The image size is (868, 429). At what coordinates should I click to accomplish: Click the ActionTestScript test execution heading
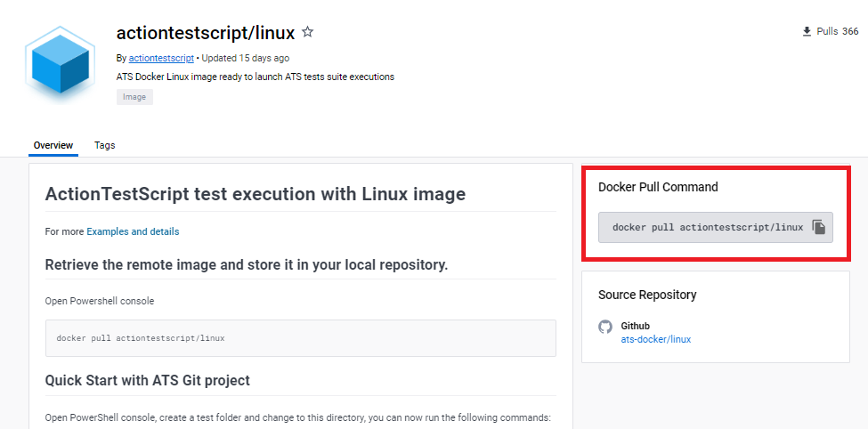point(256,194)
